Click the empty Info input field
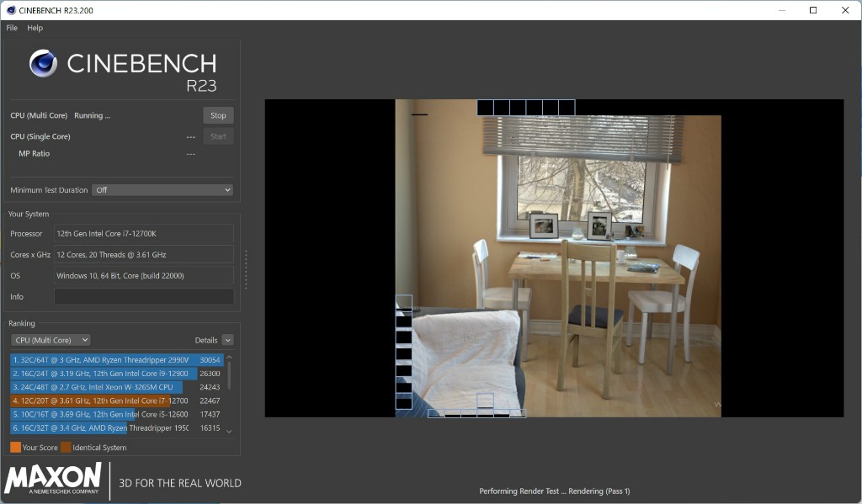Image resolution: width=862 pixels, height=504 pixels. point(143,297)
